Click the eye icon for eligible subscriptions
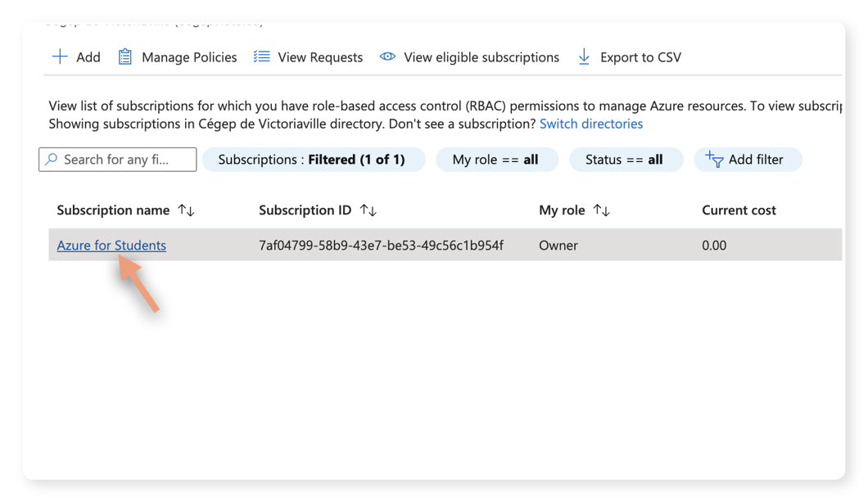Image resolution: width=868 pixels, height=501 pixels. click(x=387, y=57)
